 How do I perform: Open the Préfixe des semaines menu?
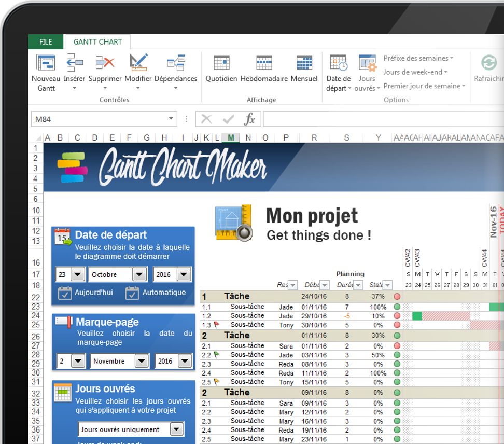pos(418,58)
